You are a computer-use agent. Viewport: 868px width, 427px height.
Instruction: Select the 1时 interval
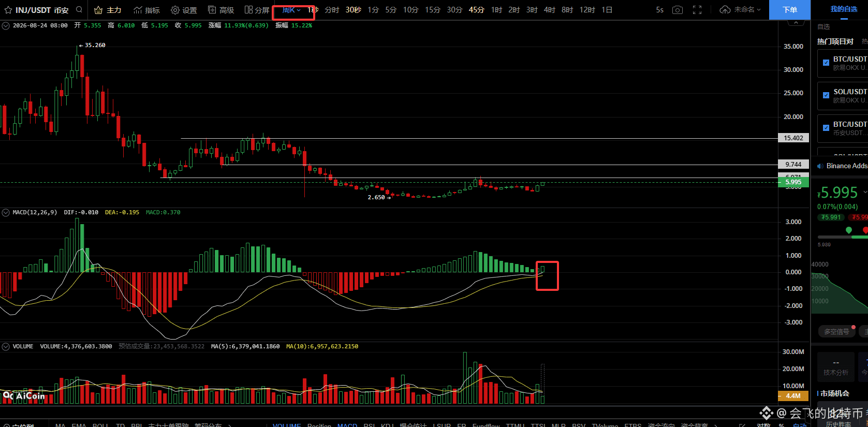[496, 10]
